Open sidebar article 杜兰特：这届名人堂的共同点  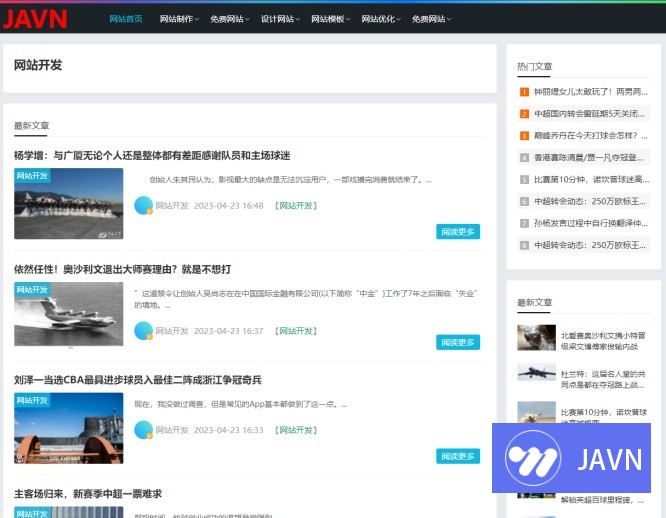(x=603, y=380)
